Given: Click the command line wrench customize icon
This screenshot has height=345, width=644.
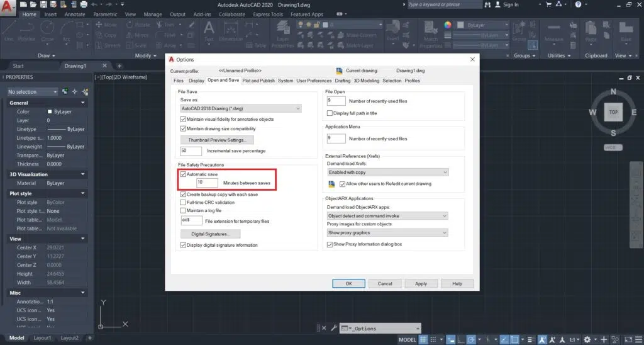Looking at the screenshot, I should 333,328.
